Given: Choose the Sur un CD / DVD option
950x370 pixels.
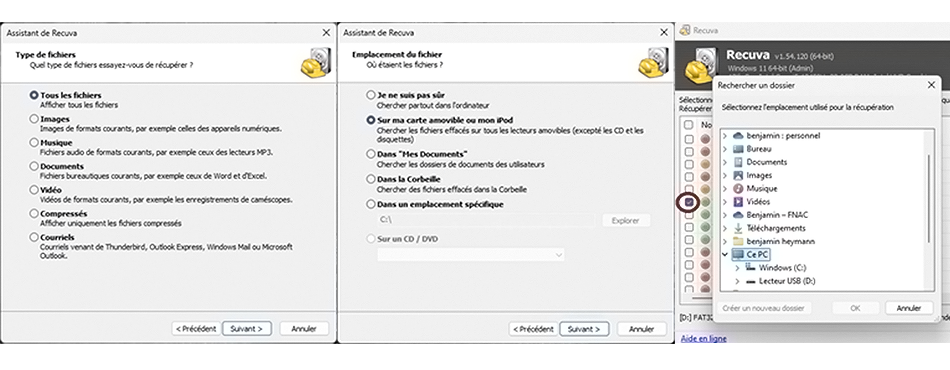Looking at the screenshot, I should [371, 239].
